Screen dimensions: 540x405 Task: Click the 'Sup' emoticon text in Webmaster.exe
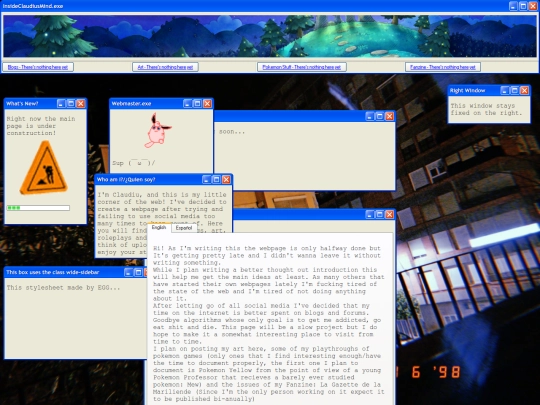pyautogui.click(x=133, y=163)
